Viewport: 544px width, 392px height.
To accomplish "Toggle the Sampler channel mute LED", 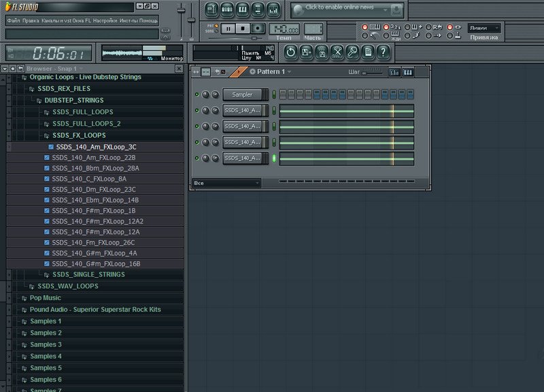I will tap(197, 94).
